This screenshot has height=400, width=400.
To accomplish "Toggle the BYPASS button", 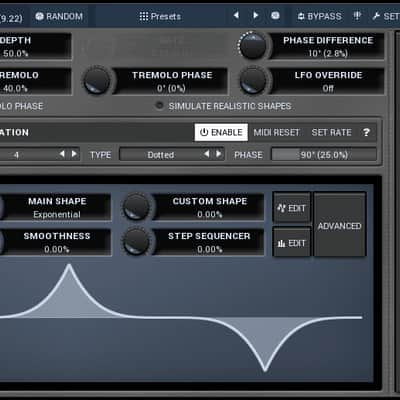I will tap(319, 16).
